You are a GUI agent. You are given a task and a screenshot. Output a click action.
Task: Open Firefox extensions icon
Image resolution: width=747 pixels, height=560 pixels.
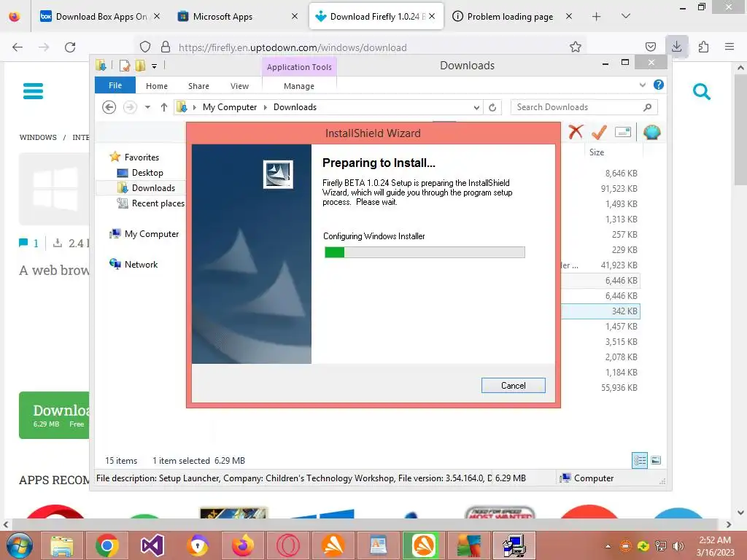(703, 47)
